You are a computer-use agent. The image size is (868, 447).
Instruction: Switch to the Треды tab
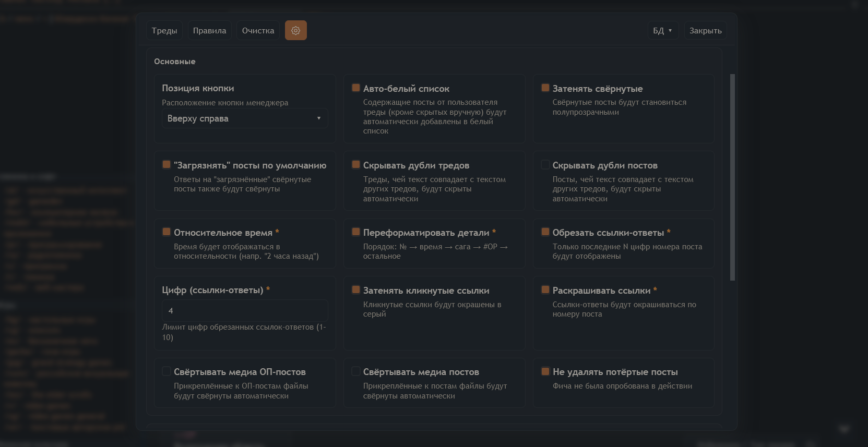164,31
